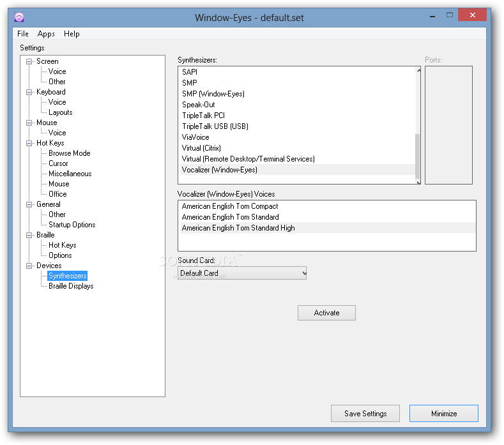Collapse the Braille tree node
The width and height of the screenshot is (504, 445).
(29, 235)
